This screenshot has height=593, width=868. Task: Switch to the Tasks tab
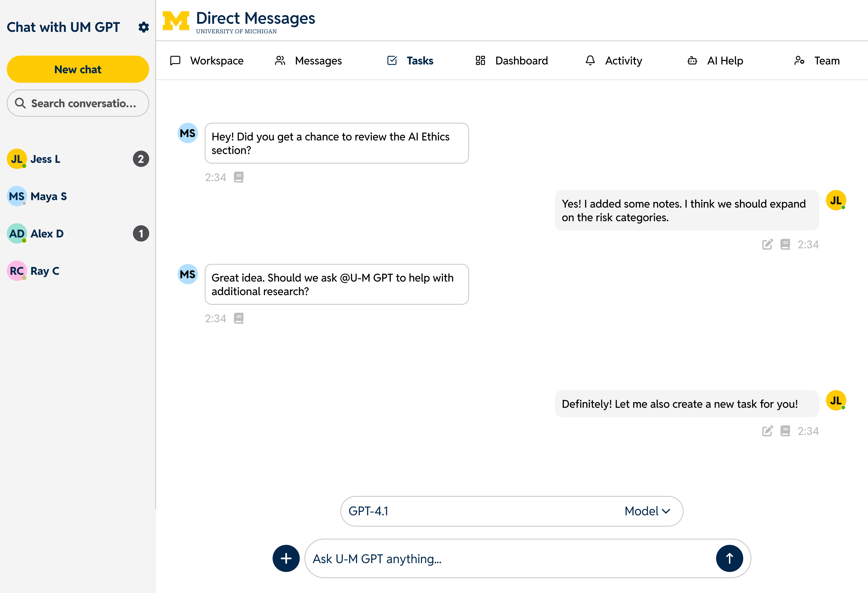pyautogui.click(x=410, y=61)
